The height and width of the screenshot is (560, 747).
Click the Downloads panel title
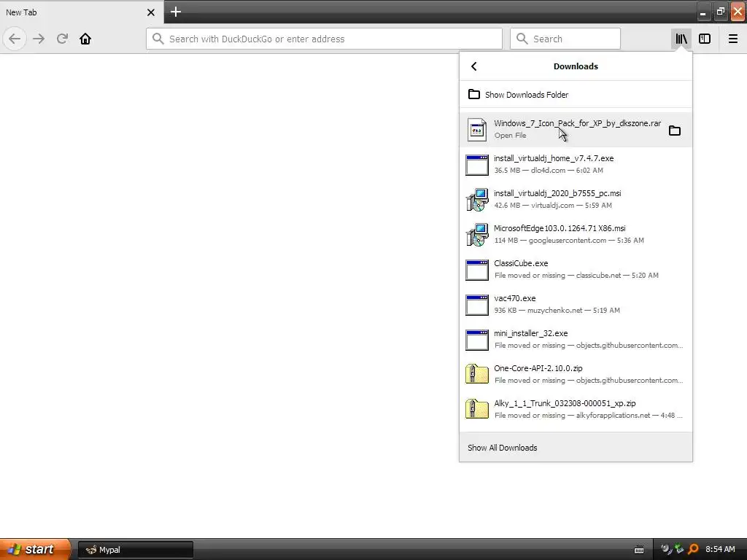coord(576,66)
